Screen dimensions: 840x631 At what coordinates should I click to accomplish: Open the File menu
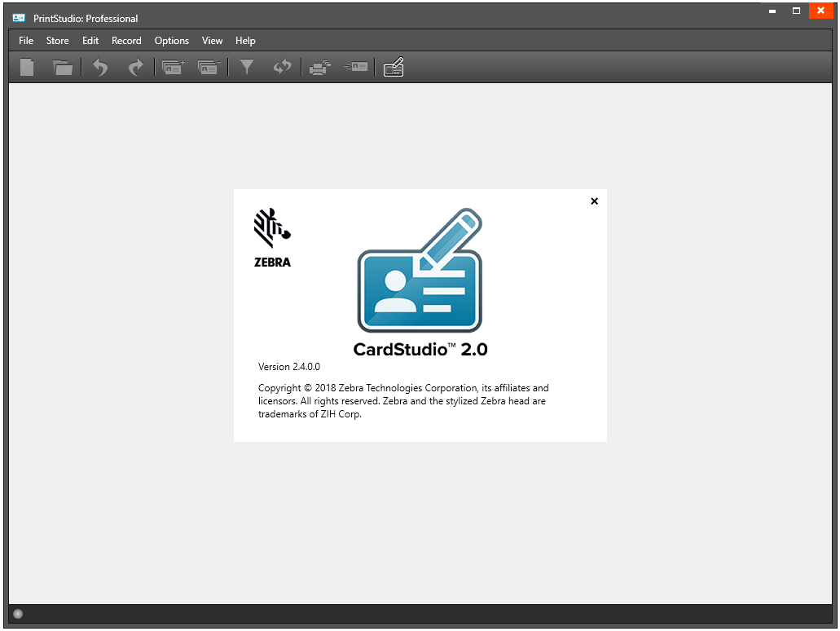tap(26, 41)
